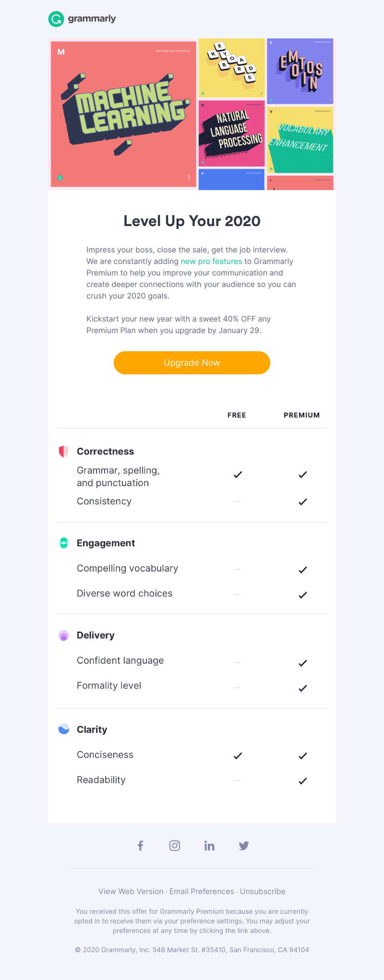Screen dimensions: 384x980
Task: Click the Emotions purple thumbnail
Action: pyautogui.click(x=300, y=71)
